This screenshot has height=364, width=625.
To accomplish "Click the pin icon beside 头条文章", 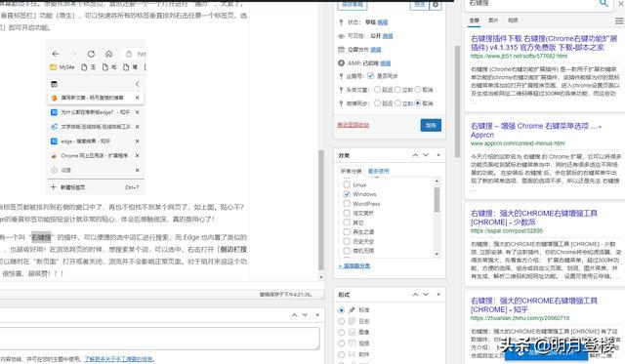I will 341,90.
